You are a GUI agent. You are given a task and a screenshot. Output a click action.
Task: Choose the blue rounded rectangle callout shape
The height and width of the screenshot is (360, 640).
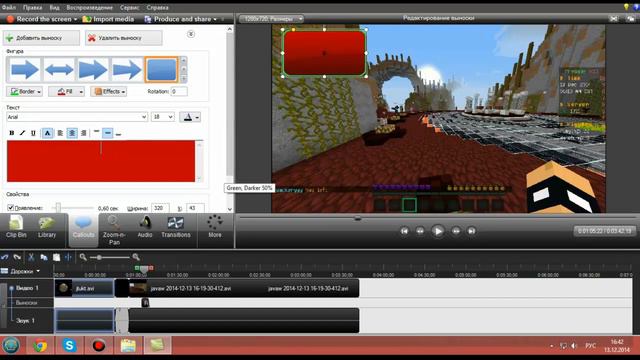click(162, 70)
